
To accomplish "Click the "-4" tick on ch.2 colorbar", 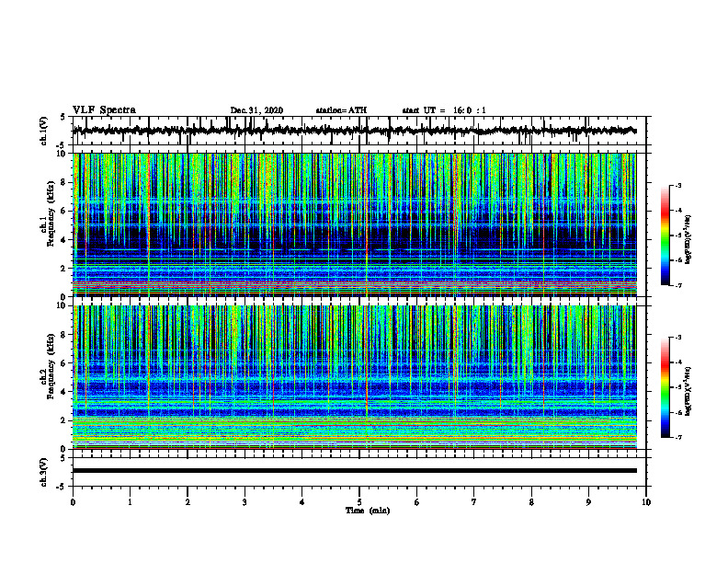I will tap(678, 362).
